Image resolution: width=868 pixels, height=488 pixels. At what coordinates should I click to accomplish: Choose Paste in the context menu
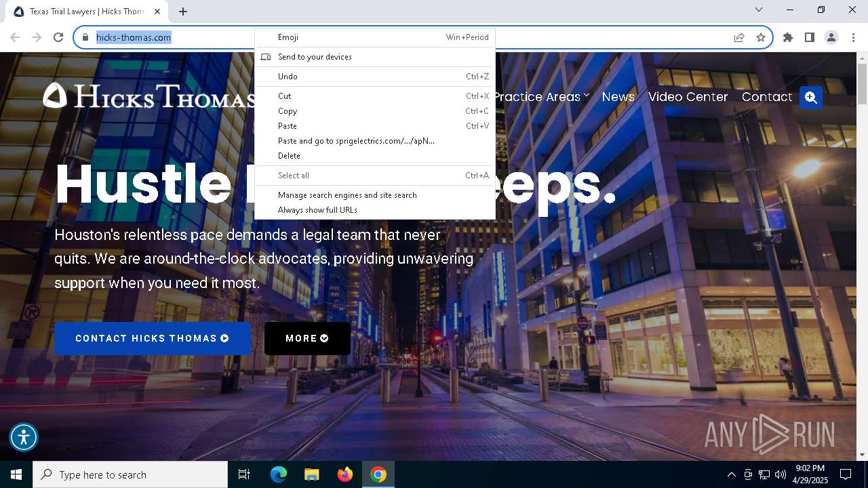coord(375,126)
